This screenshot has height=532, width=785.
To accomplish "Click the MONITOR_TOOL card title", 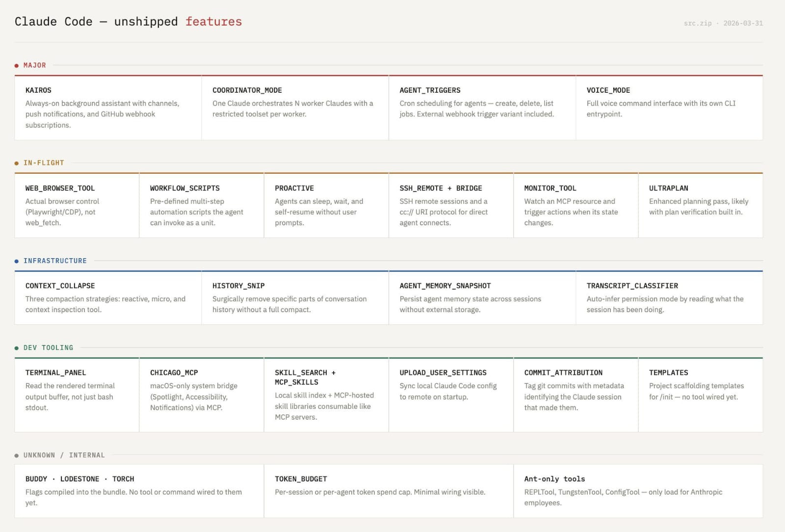I will [x=550, y=188].
